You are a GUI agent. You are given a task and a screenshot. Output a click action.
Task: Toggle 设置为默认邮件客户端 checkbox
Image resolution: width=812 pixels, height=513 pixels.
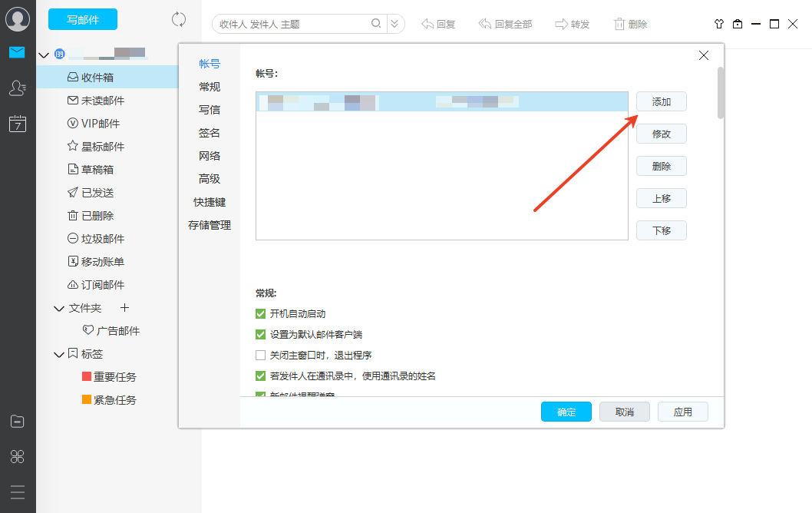click(x=260, y=335)
